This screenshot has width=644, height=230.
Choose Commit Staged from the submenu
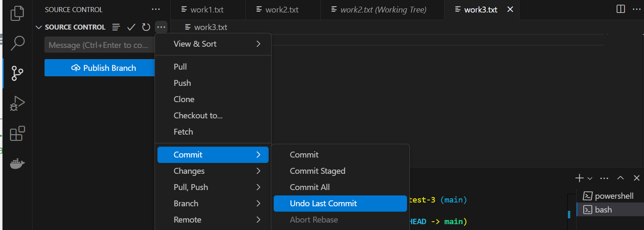tap(317, 171)
